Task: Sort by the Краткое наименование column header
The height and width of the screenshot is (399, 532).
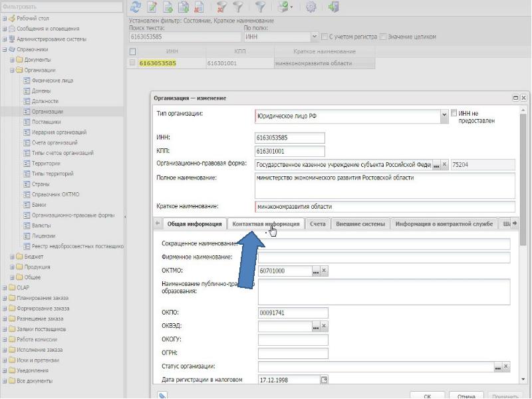Action: pyautogui.click(x=325, y=51)
